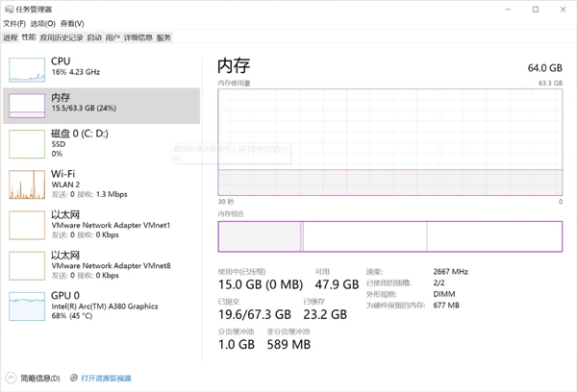Viewport: 577px width, 392px height.
Task: Click the Task Manager title bar icon
Action: click(x=9, y=8)
